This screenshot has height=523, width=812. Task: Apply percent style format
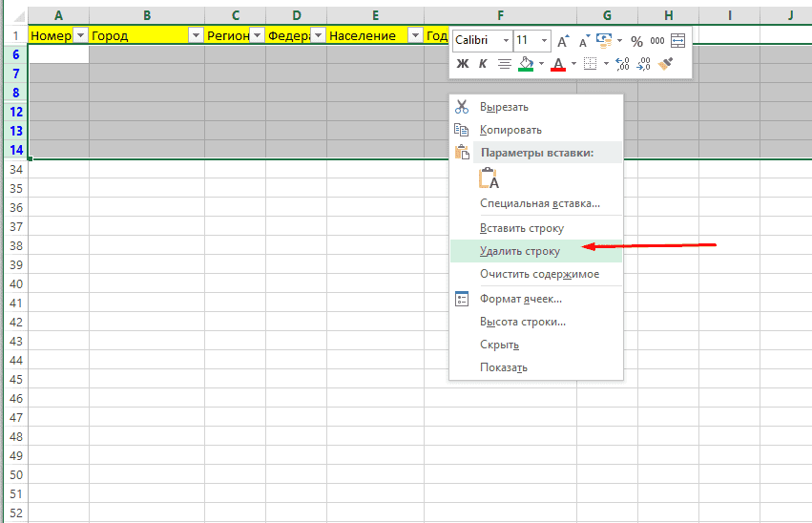pos(637,41)
